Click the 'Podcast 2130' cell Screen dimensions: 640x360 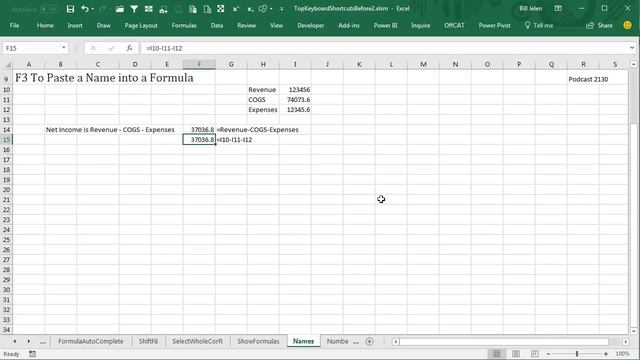(x=588, y=79)
